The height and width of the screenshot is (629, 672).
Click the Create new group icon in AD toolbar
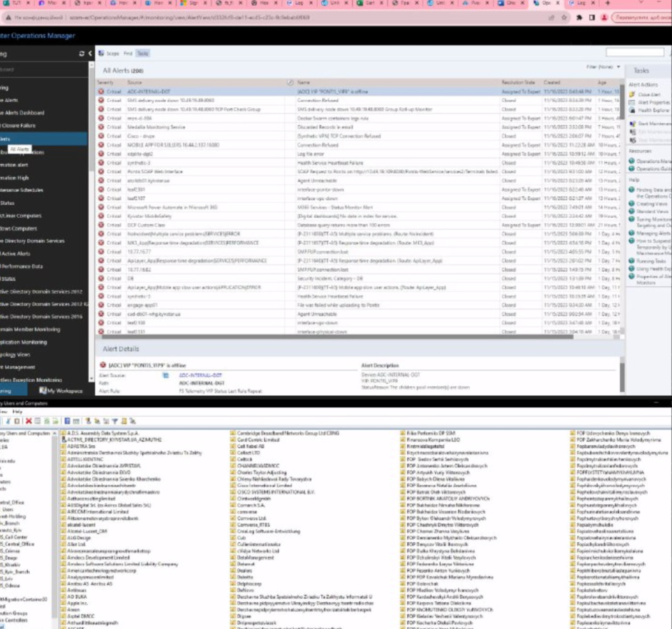[x=97, y=421]
